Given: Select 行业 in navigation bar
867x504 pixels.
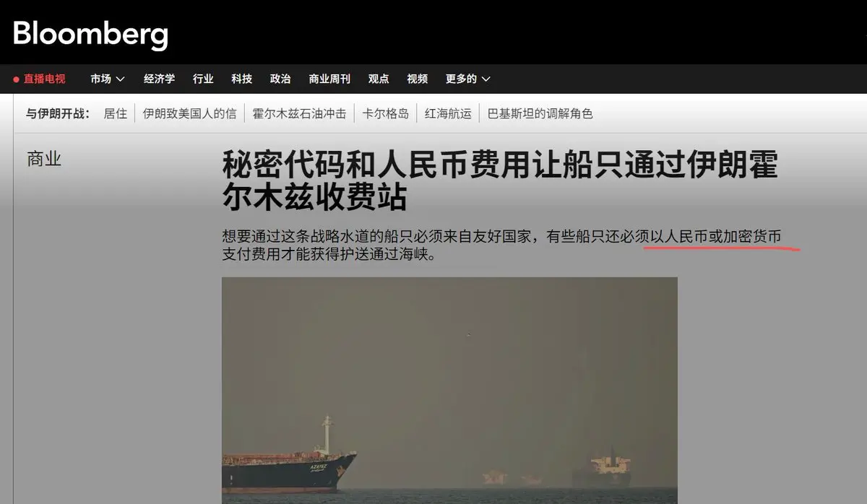Looking at the screenshot, I should click(203, 79).
